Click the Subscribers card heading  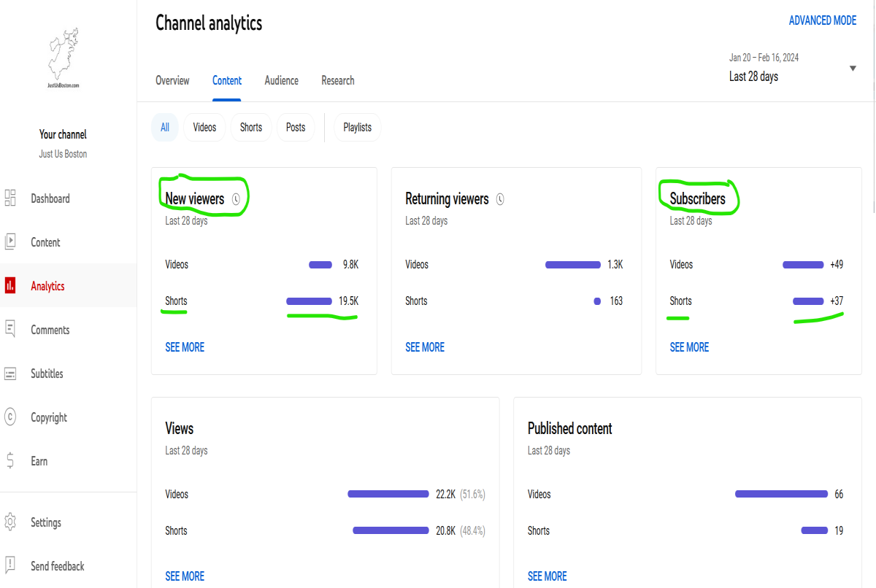click(x=698, y=198)
